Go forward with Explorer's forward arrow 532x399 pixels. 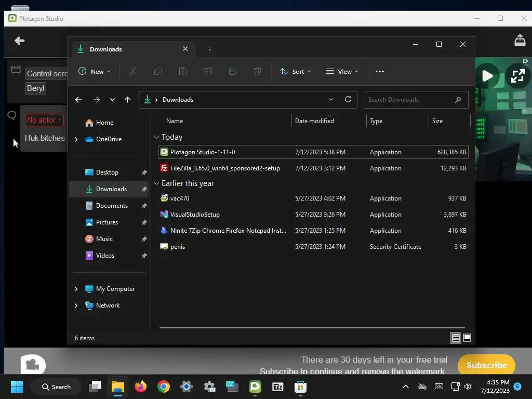tap(96, 100)
